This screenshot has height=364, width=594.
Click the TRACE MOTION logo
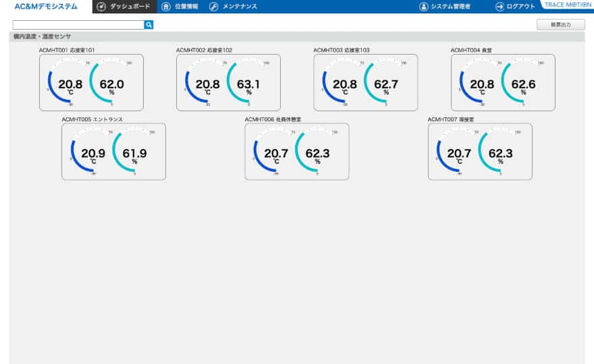click(x=568, y=5)
